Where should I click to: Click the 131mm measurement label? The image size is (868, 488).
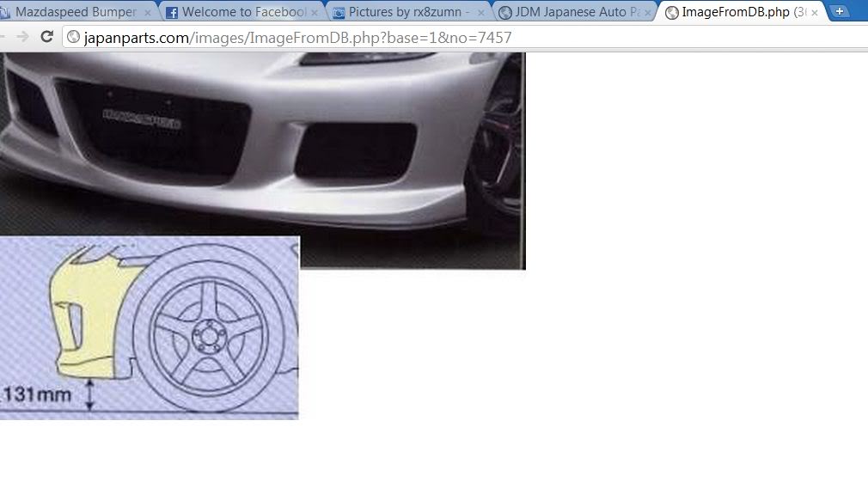tap(38, 394)
